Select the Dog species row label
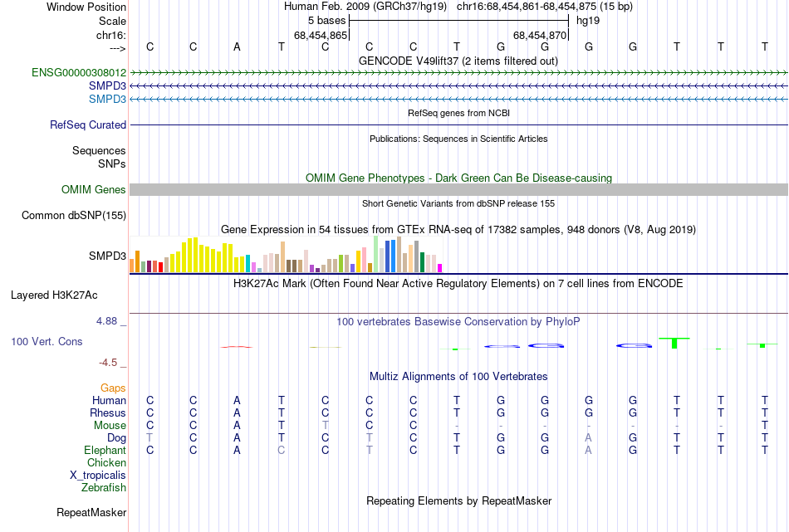The height and width of the screenshot is (532, 789). point(116,438)
